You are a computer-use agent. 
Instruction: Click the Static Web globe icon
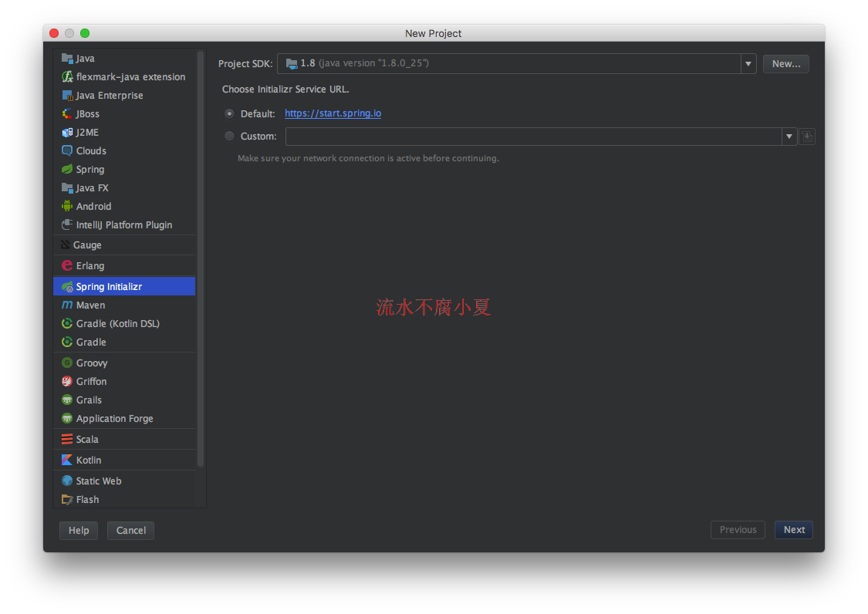[x=67, y=481]
